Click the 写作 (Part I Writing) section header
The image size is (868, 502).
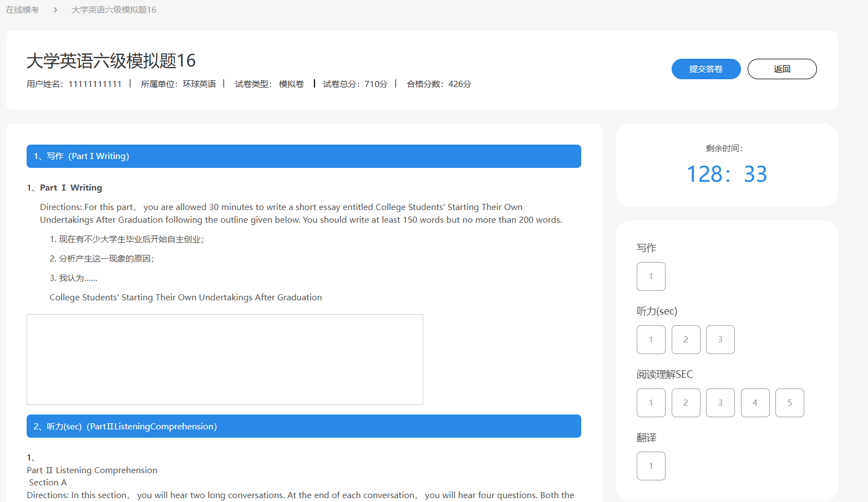pos(303,156)
